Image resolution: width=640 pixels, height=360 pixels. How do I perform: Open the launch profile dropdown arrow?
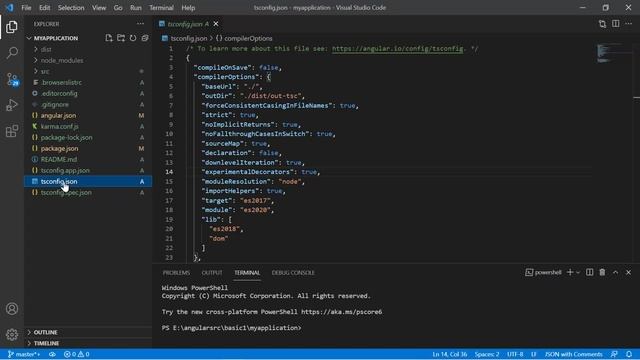tap(578, 272)
